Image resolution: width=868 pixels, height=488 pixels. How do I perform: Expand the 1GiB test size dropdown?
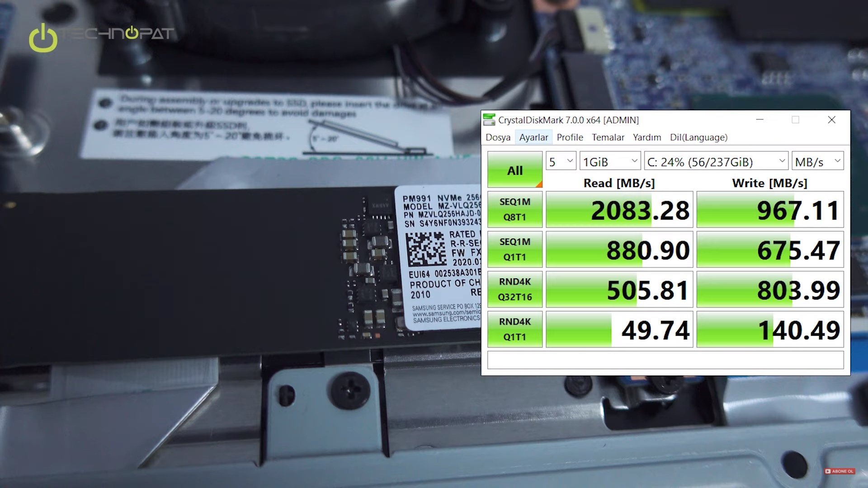click(x=609, y=161)
